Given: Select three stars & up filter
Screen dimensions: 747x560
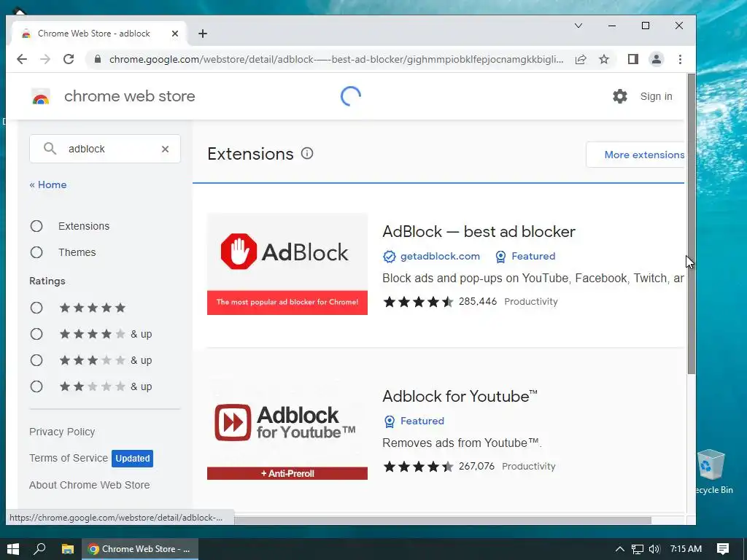Looking at the screenshot, I should point(36,360).
